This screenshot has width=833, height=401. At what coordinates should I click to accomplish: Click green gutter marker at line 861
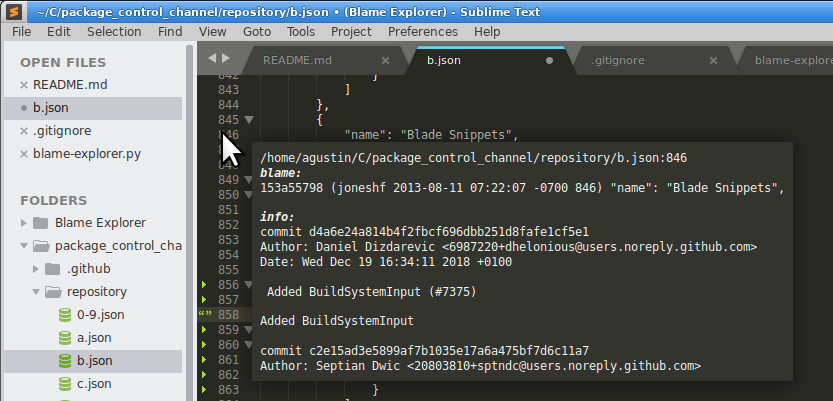click(204, 360)
